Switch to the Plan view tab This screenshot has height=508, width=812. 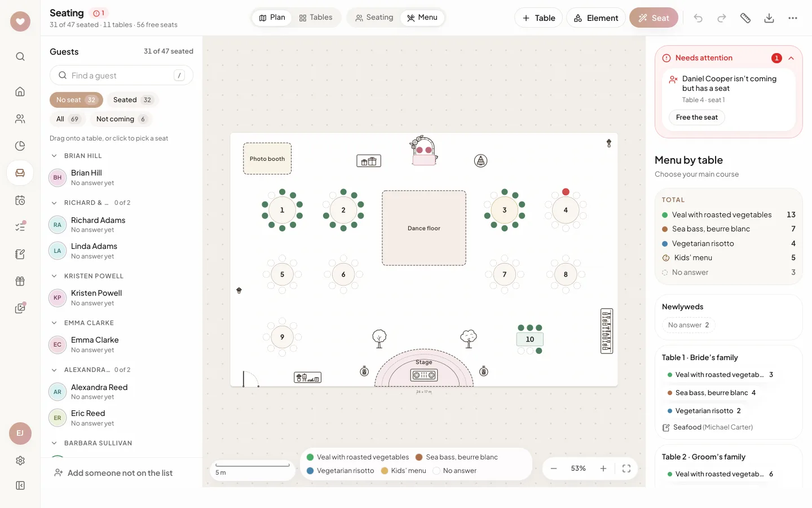click(272, 17)
